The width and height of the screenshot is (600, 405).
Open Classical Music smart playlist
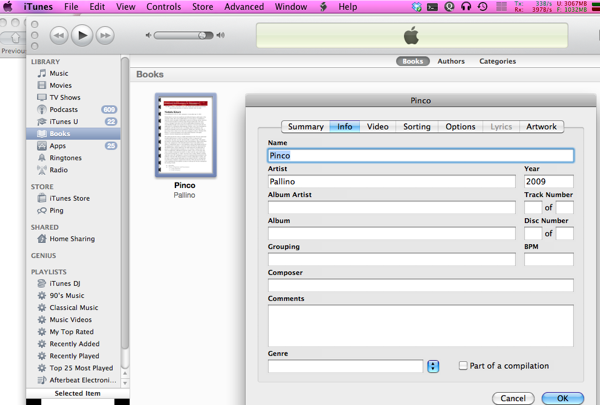[73, 308]
